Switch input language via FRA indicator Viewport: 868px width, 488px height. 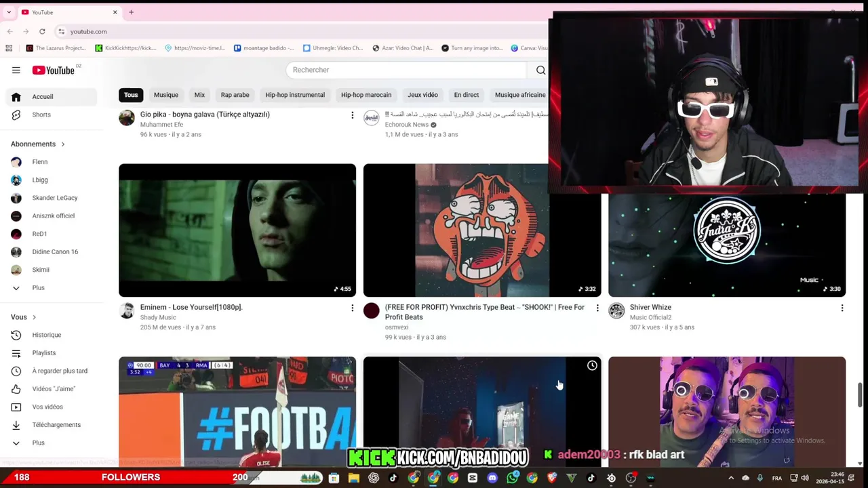coord(777,478)
